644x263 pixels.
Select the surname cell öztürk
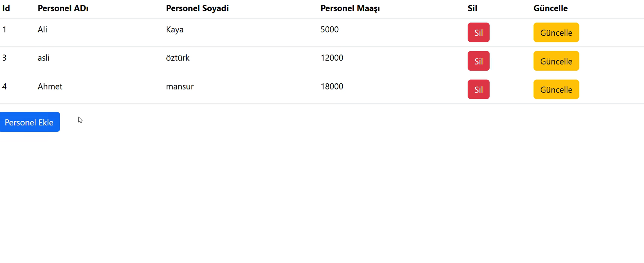(x=178, y=58)
